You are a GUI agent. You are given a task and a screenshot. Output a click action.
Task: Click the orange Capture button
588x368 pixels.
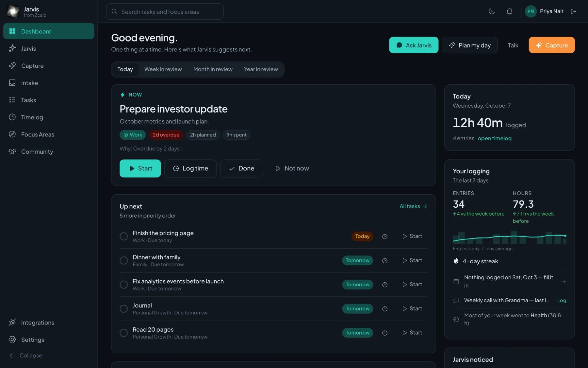tap(552, 45)
